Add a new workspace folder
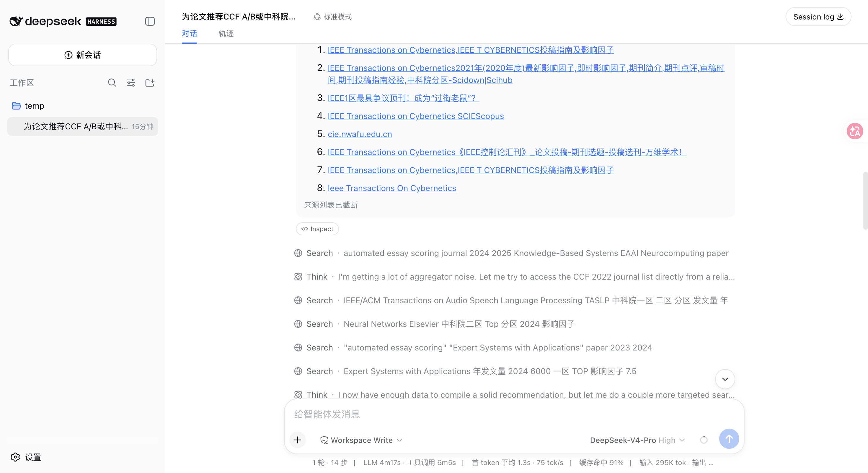 [150, 83]
